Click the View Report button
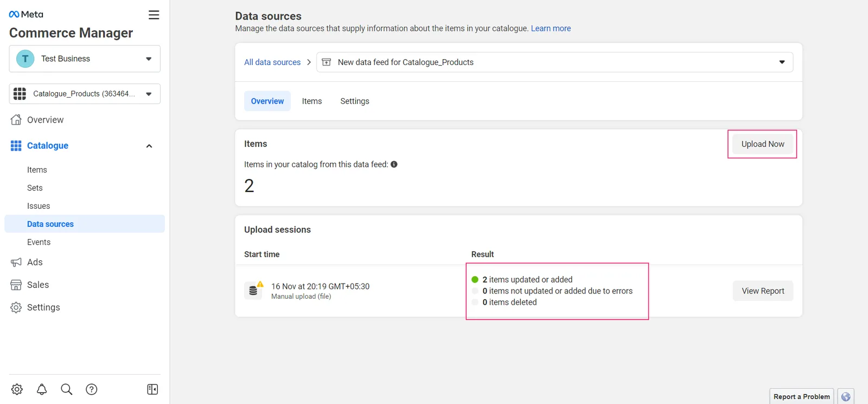The image size is (868, 404). [x=763, y=291]
